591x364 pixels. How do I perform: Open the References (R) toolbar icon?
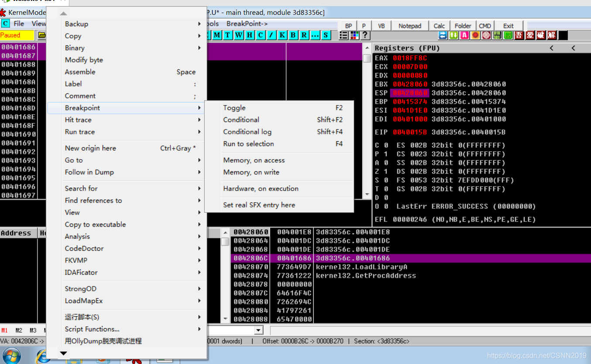[304, 35]
